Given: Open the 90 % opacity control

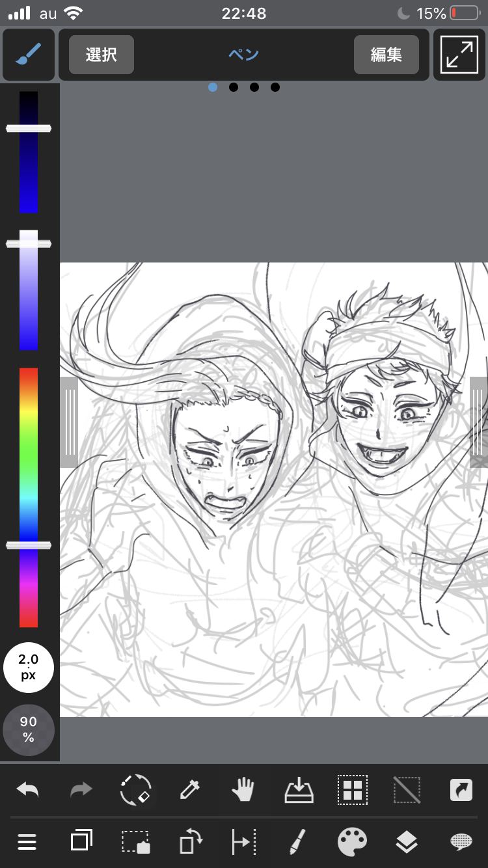Looking at the screenshot, I should pos(29,729).
